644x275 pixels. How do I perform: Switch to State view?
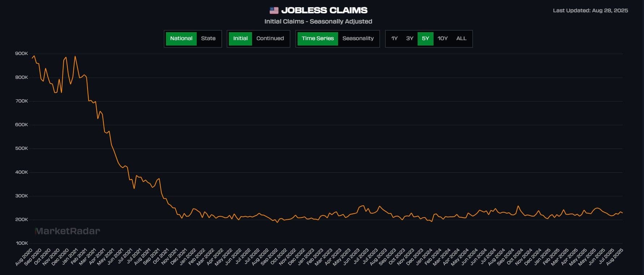(x=208, y=39)
